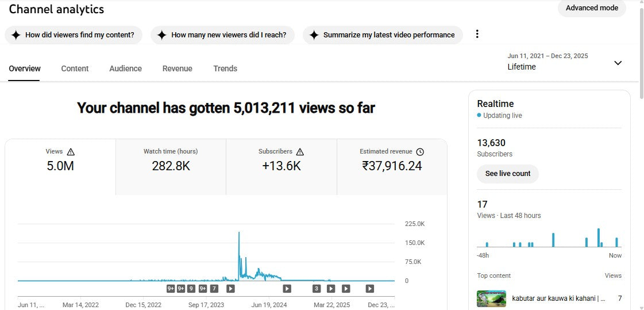The height and width of the screenshot is (310, 644).
Task: Click the chart video marker labeled 7
Action: click(214, 289)
